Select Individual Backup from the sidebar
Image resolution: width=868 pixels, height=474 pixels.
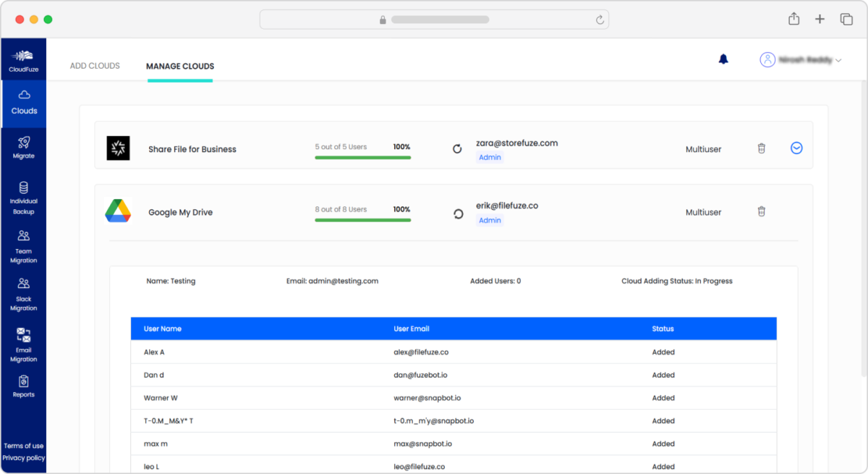[23, 198]
